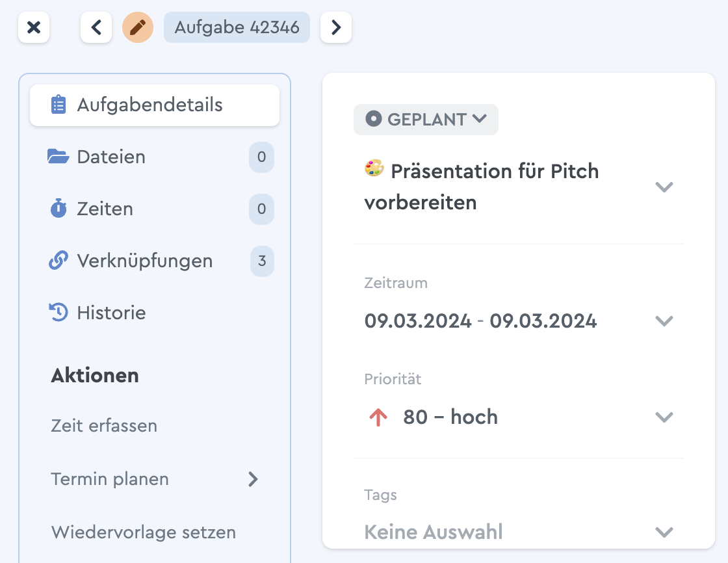Expand the Termin planen submenu arrow

(x=253, y=479)
